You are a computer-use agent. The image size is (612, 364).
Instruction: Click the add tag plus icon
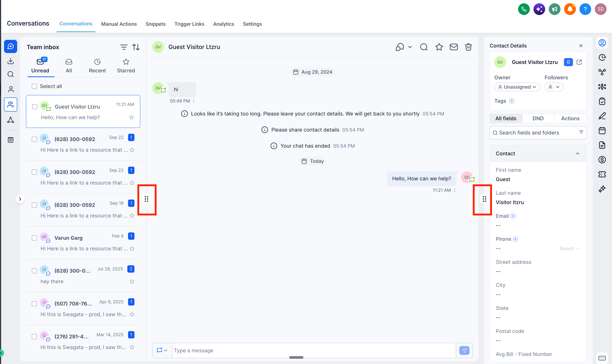tap(512, 101)
